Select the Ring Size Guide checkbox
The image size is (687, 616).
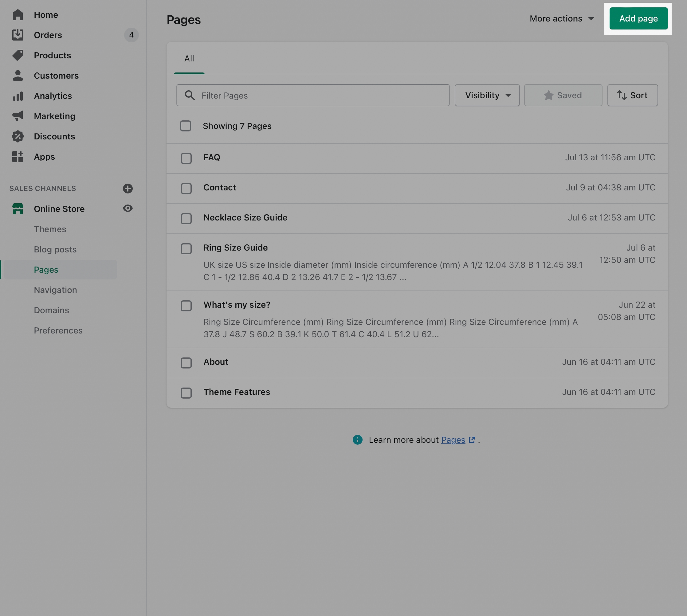point(186,249)
